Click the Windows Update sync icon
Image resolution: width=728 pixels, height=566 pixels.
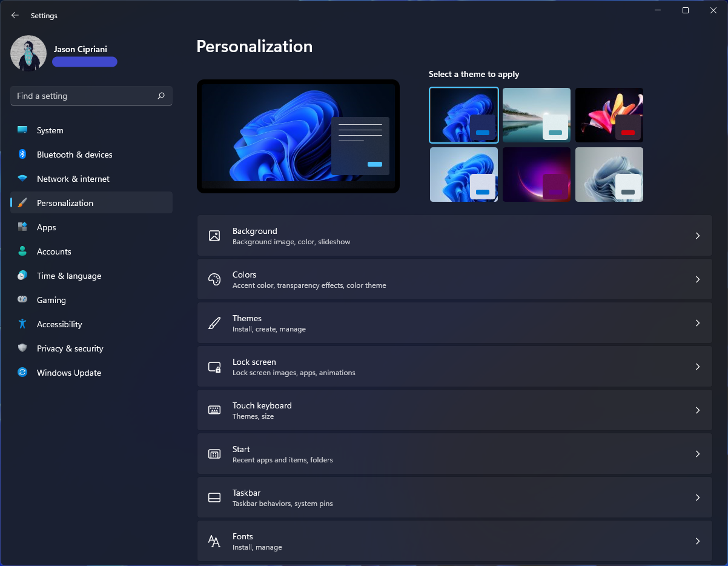pos(22,372)
